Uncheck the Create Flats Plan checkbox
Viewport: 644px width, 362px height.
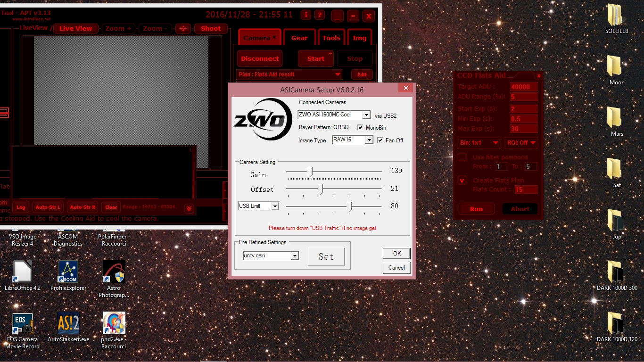(462, 180)
